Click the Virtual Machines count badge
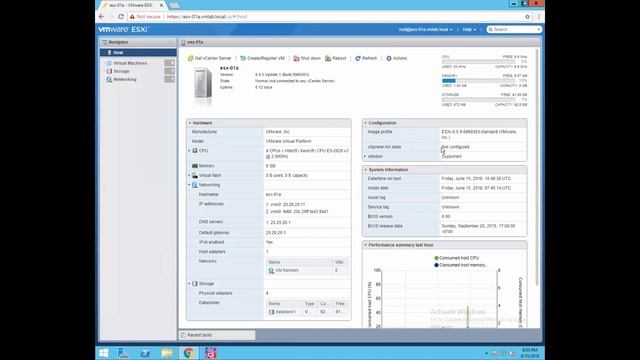 169,63
